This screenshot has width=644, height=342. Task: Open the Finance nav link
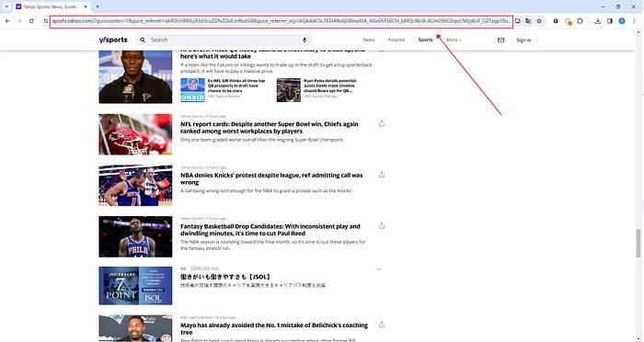coord(397,40)
